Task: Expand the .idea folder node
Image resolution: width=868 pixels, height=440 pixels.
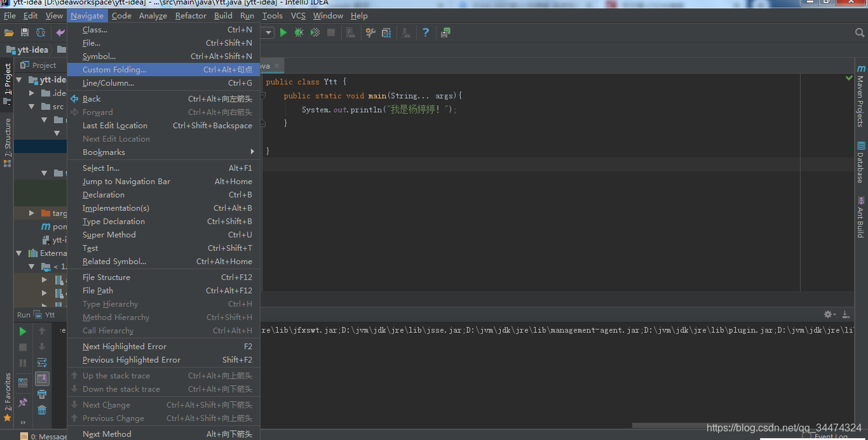Action: 32,93
